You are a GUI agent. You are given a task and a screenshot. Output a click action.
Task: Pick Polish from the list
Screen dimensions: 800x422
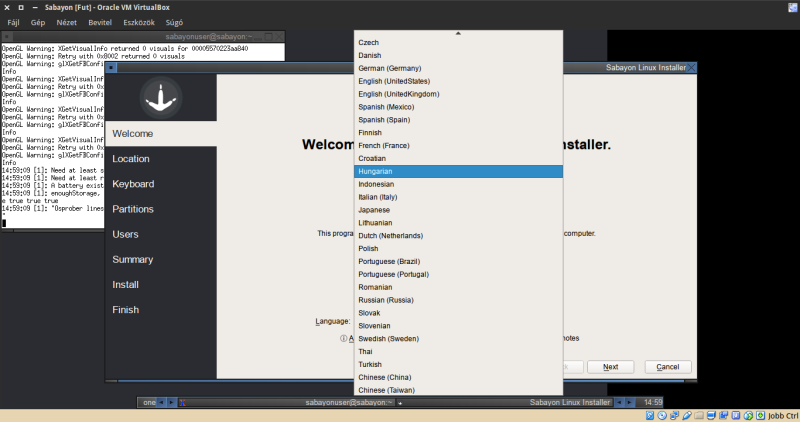[458, 249]
